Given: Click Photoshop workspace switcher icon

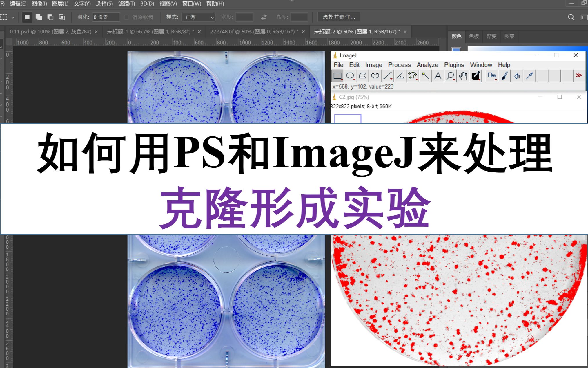Looking at the screenshot, I should pyautogui.click(x=584, y=17).
